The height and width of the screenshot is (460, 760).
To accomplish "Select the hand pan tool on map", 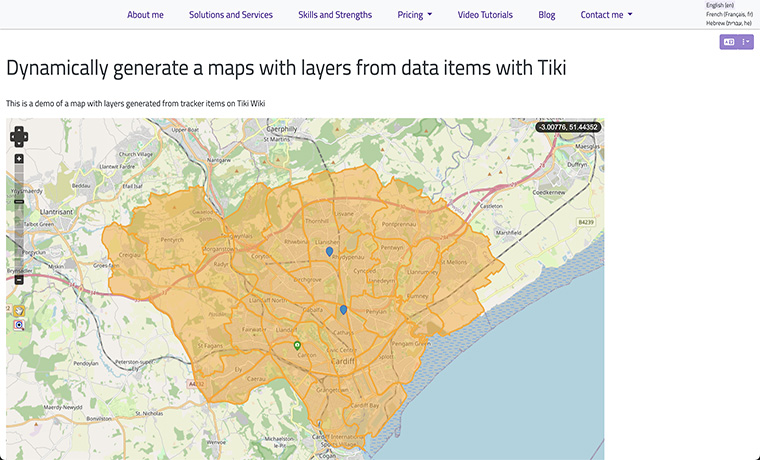I will click(x=19, y=311).
